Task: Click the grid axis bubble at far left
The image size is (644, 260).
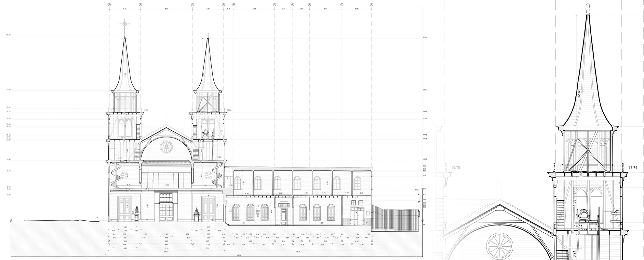Action: click(109, 5)
